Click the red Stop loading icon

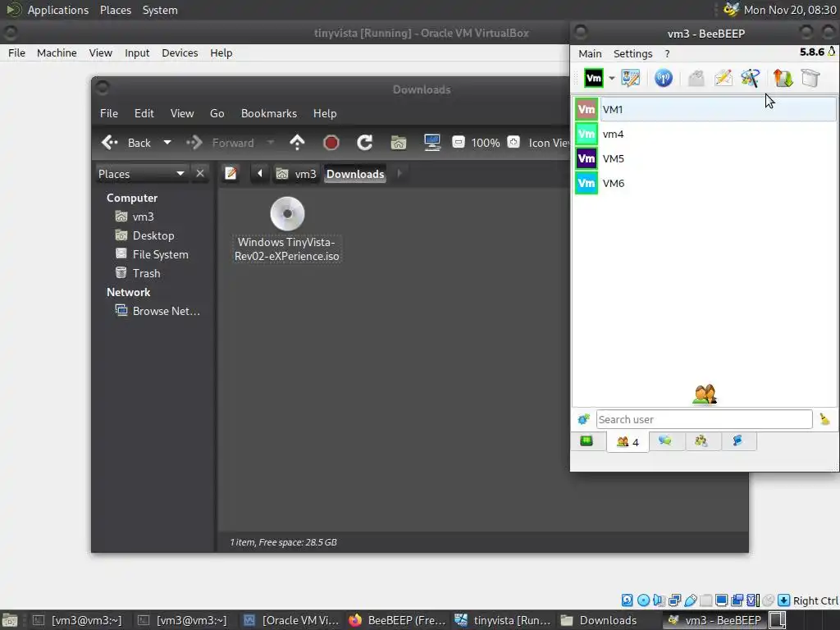point(331,143)
